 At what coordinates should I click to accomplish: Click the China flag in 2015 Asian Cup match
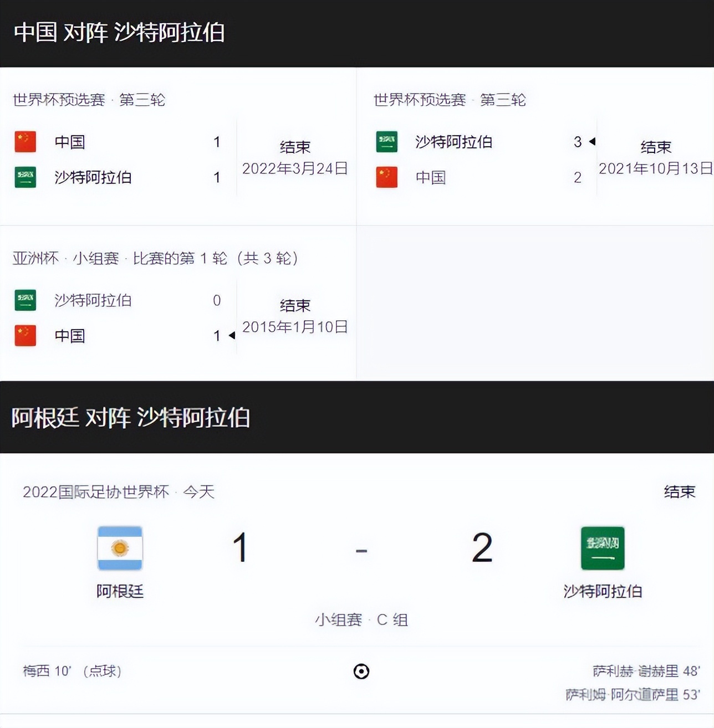click(25, 336)
